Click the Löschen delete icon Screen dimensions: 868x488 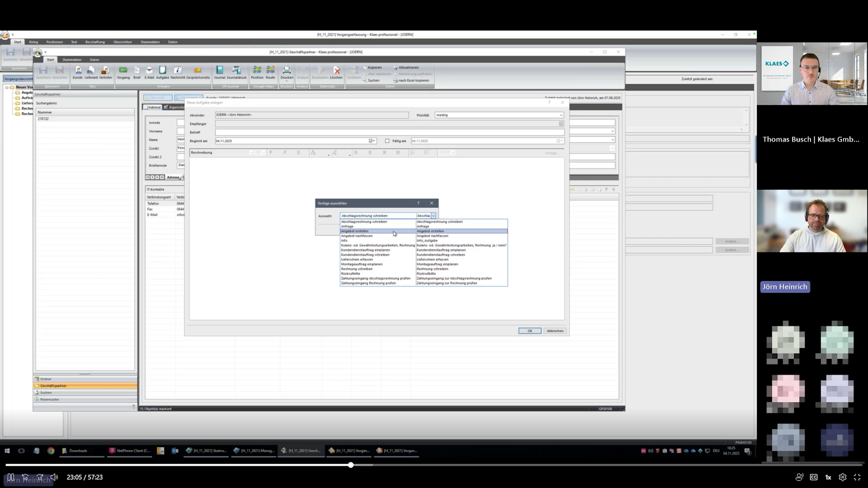(336, 72)
